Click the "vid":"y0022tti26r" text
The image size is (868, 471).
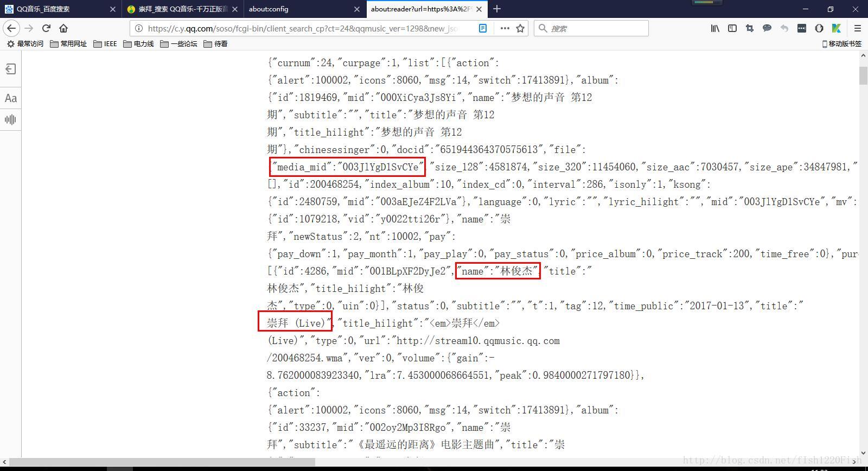(x=398, y=219)
